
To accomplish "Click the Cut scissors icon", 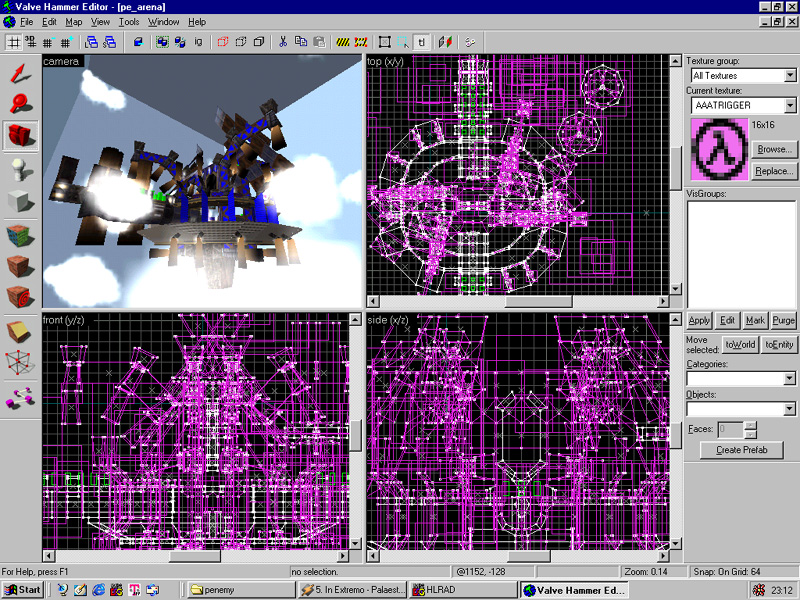I will [x=283, y=42].
